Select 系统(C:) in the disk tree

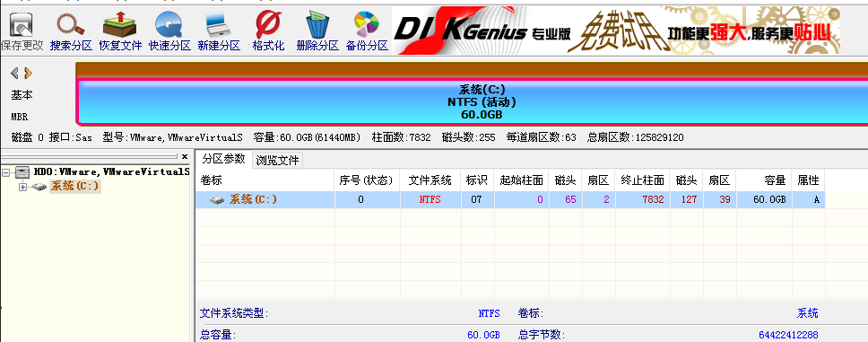coord(74,186)
